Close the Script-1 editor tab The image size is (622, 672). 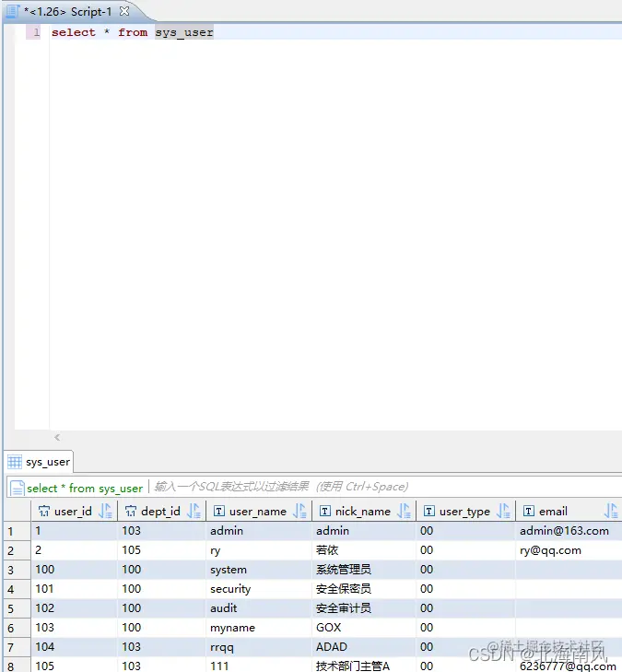tap(124, 11)
